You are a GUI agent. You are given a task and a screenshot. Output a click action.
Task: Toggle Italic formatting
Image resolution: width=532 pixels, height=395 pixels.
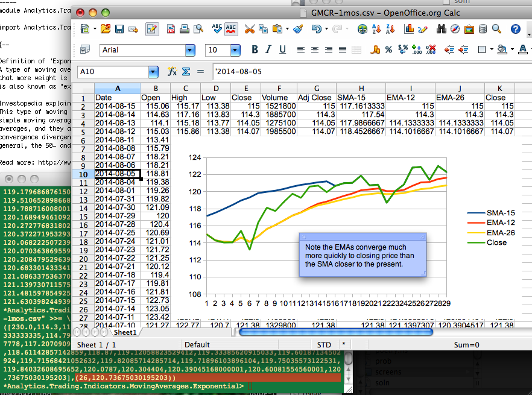[x=268, y=50]
